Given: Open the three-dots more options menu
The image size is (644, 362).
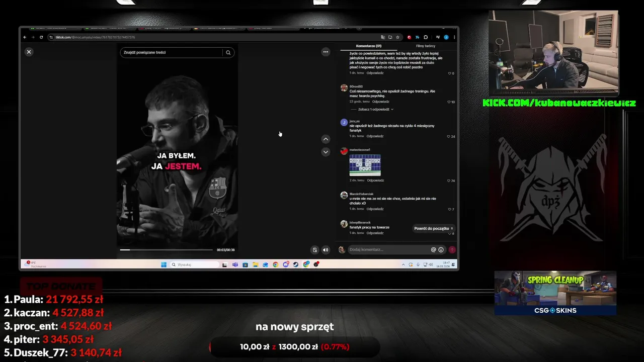Looking at the screenshot, I should pyautogui.click(x=326, y=52).
